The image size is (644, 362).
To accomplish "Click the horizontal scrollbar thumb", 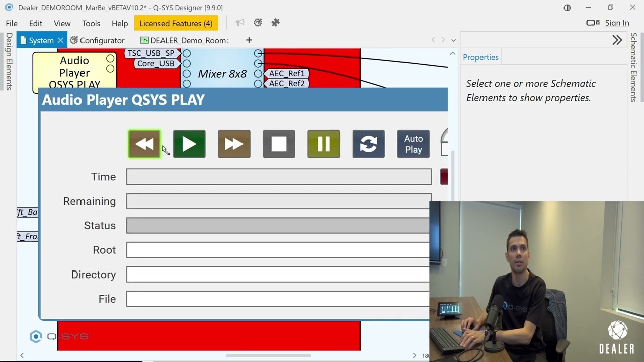I will coord(268,355).
